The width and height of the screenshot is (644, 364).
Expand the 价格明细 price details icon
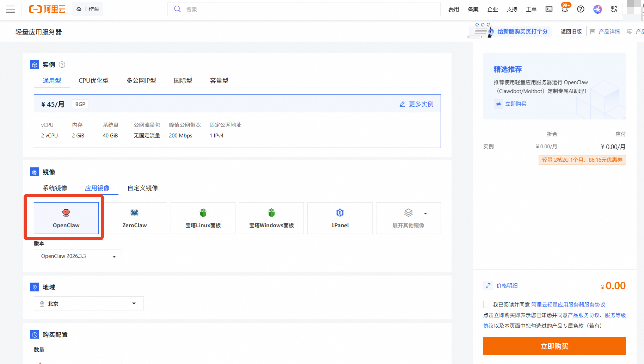(488, 286)
